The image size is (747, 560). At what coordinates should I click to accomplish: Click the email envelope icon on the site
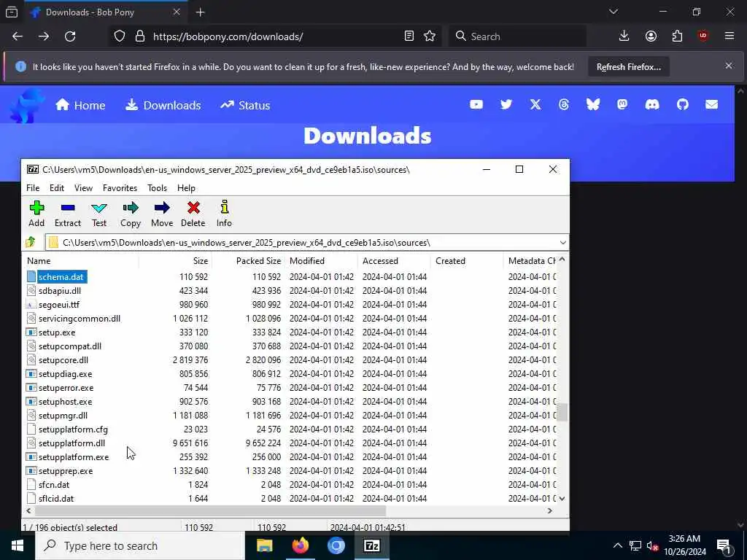click(x=712, y=104)
